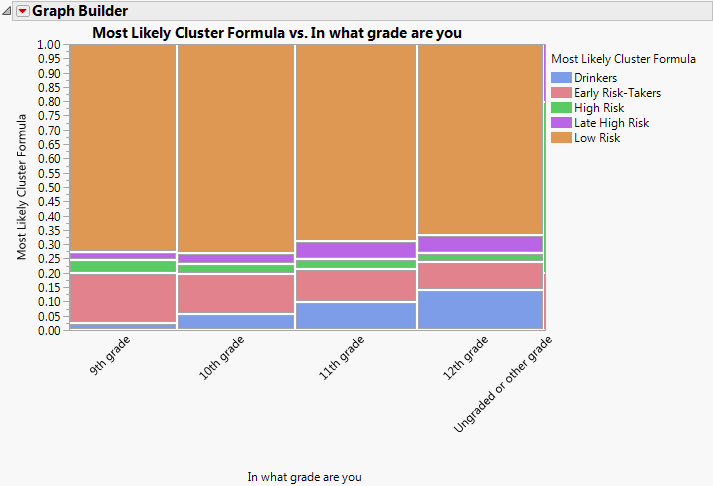Select the legend title Most Likely Cluster Formula
The width and height of the screenshot is (713, 486).
[623, 59]
